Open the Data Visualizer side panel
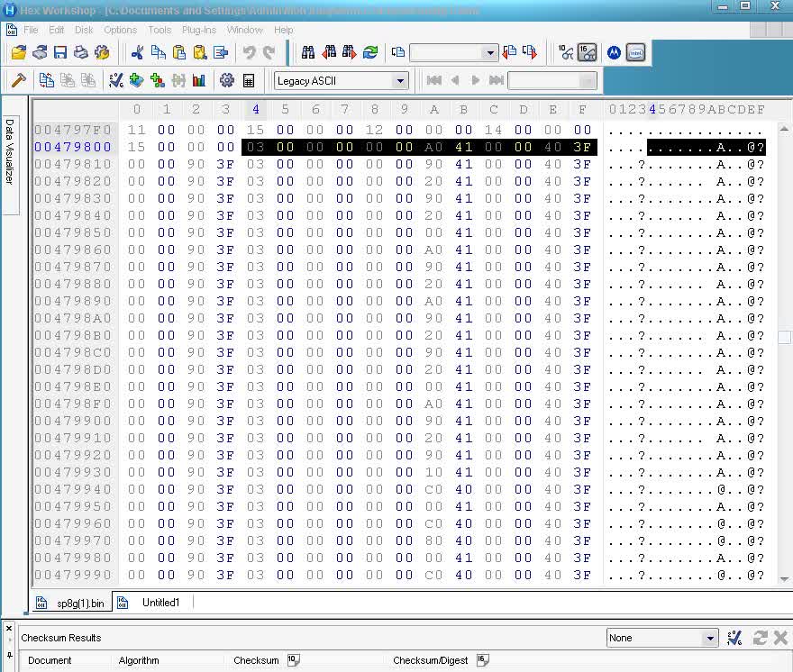Viewport: 793px width, 672px height. [11, 151]
